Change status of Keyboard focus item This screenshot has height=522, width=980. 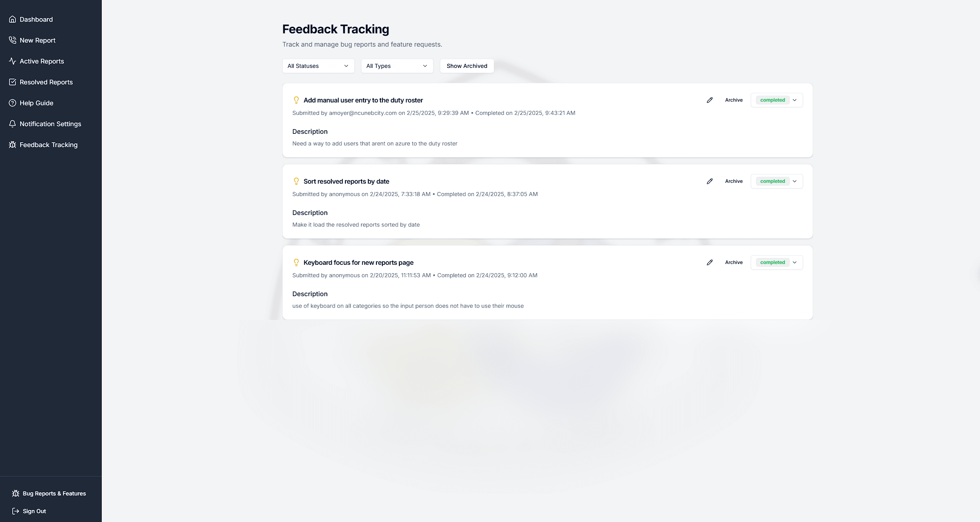777,262
